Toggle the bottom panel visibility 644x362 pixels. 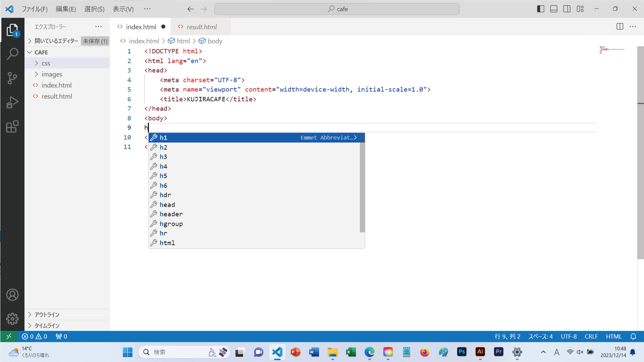click(x=553, y=9)
